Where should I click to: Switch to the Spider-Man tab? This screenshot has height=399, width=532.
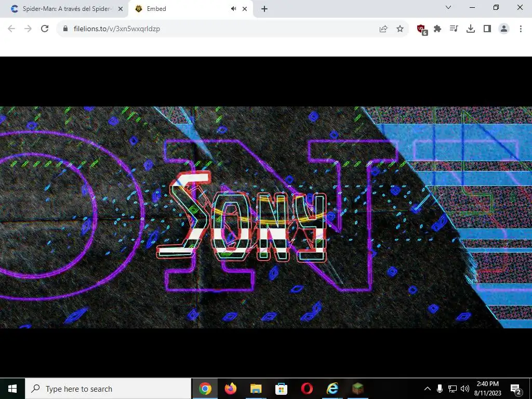(x=64, y=9)
